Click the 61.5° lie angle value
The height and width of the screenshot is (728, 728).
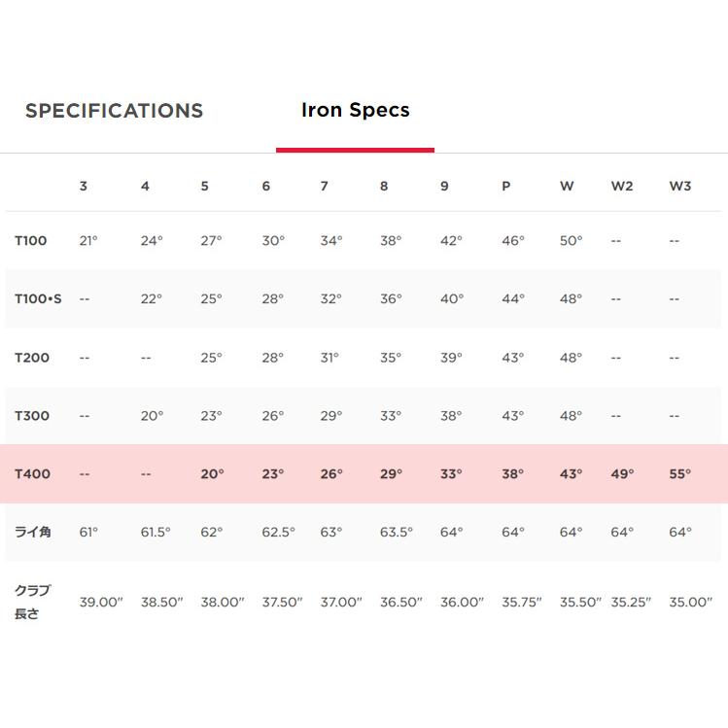tap(155, 533)
